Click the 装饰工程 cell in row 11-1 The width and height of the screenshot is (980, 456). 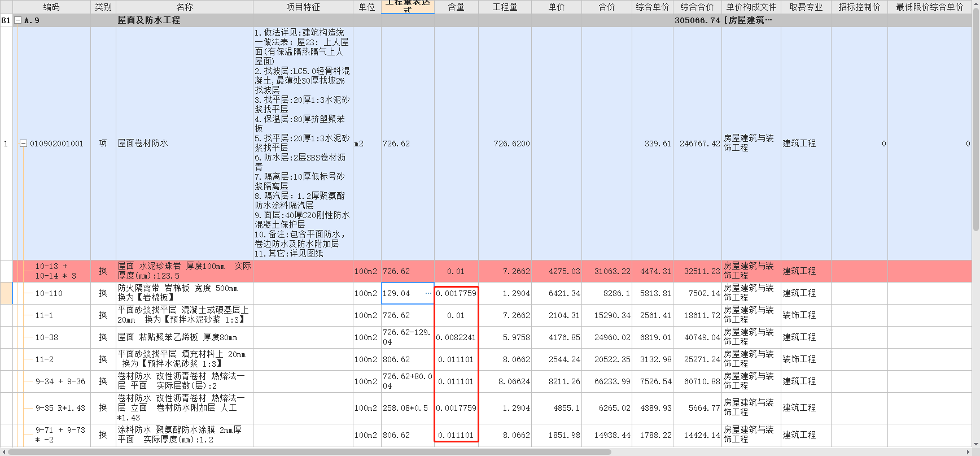coord(806,315)
